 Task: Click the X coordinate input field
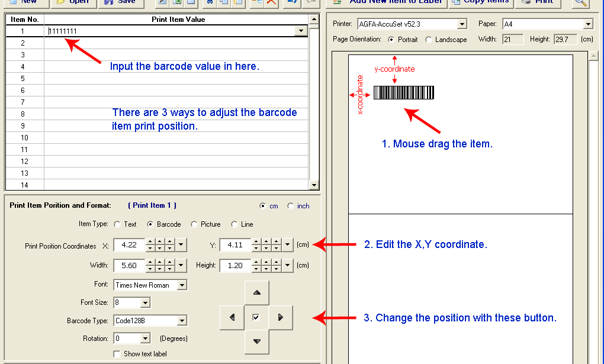128,245
